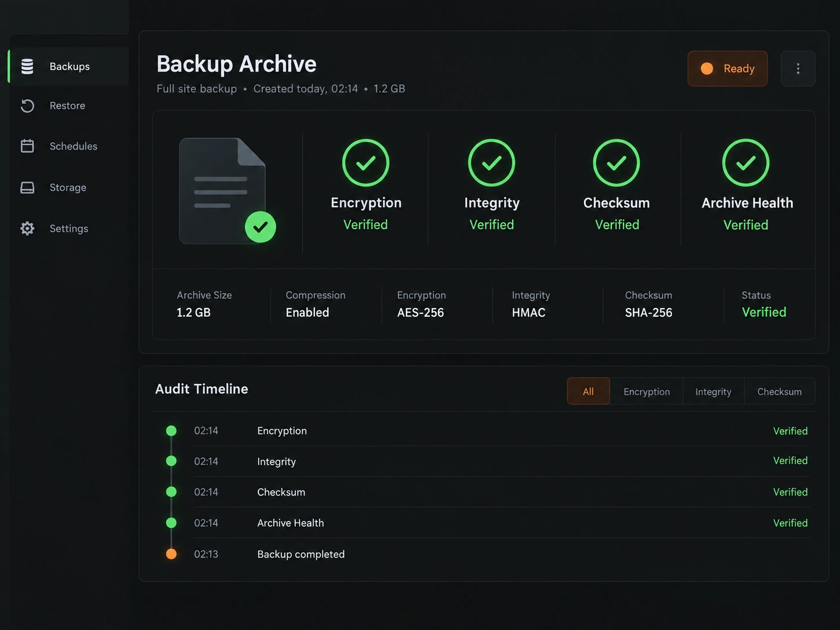840x630 pixels.
Task: Click the Restore circular arrow icon
Action: [x=27, y=106]
